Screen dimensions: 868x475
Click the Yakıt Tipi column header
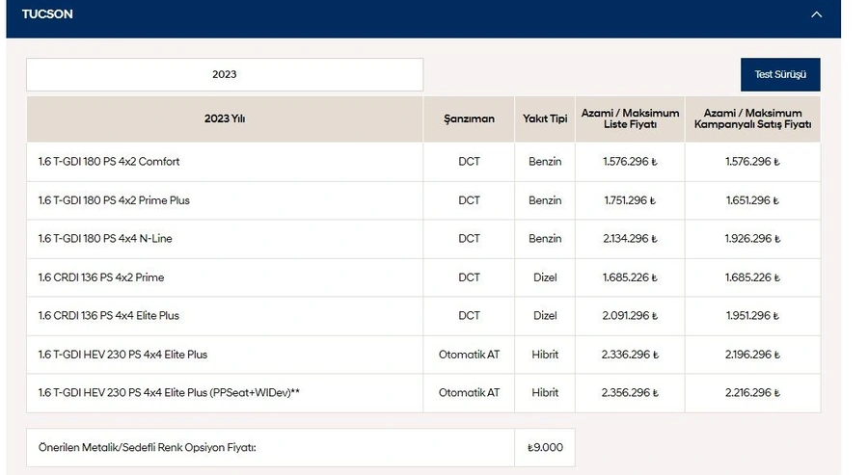pos(545,119)
